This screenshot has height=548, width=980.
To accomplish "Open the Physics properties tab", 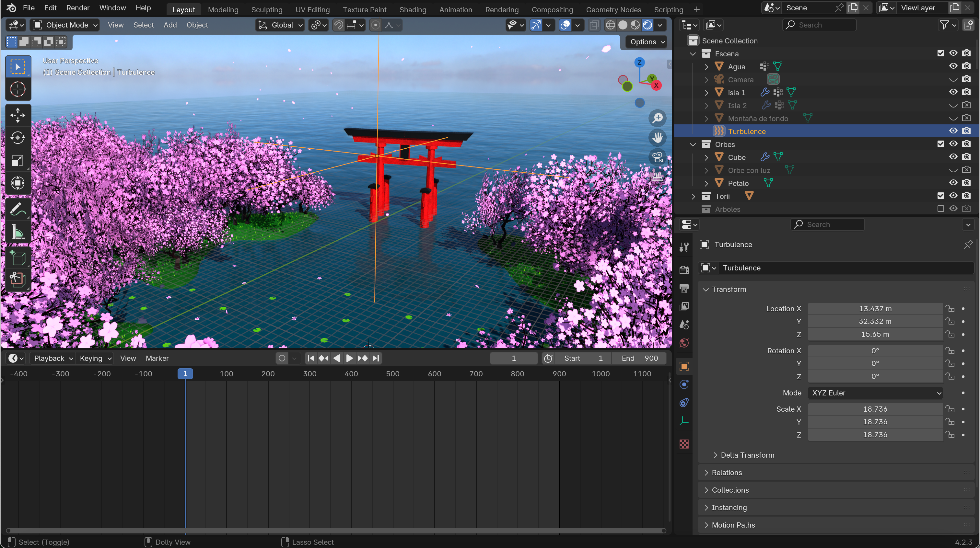I will (x=684, y=384).
